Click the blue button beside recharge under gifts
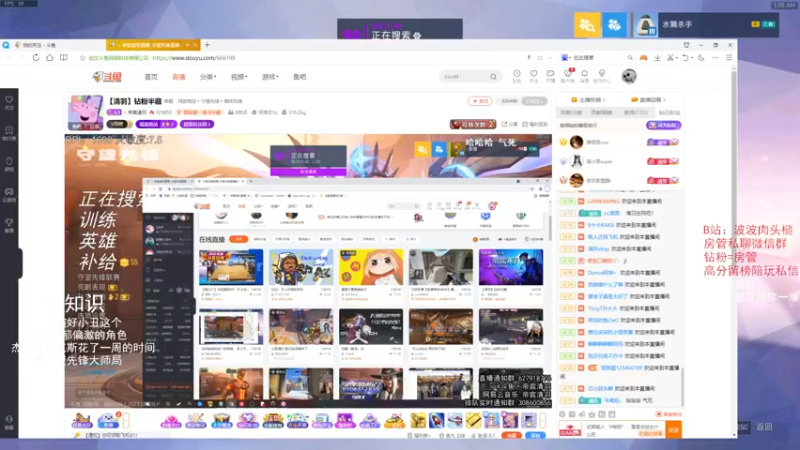800x450 pixels. pyautogui.click(x=535, y=435)
